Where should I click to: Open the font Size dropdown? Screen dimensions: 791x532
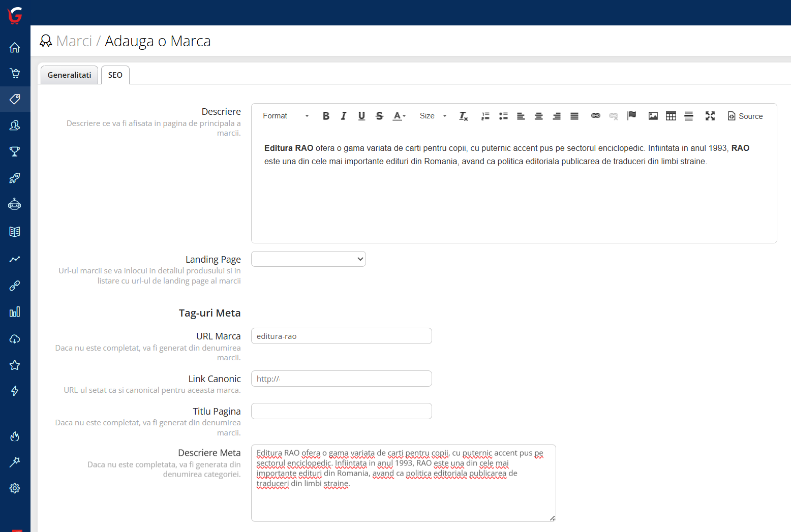click(x=433, y=116)
